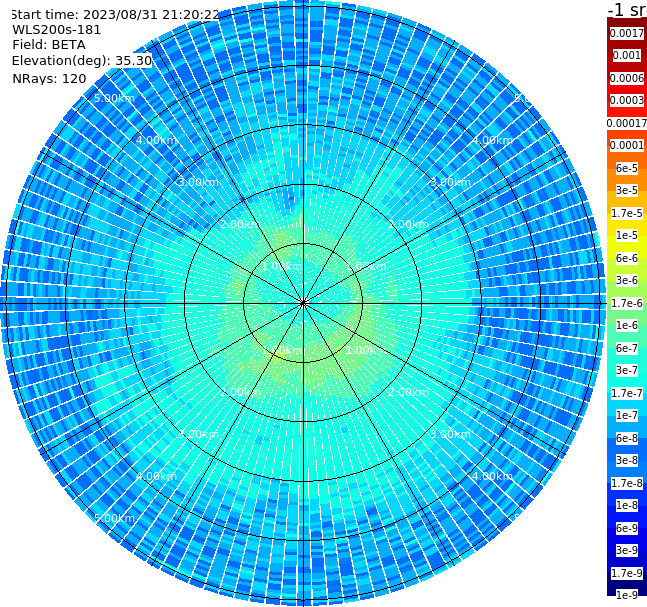Pick the 1.7e-9 colorbar label
The height and width of the screenshot is (607, 647).
tap(627, 573)
